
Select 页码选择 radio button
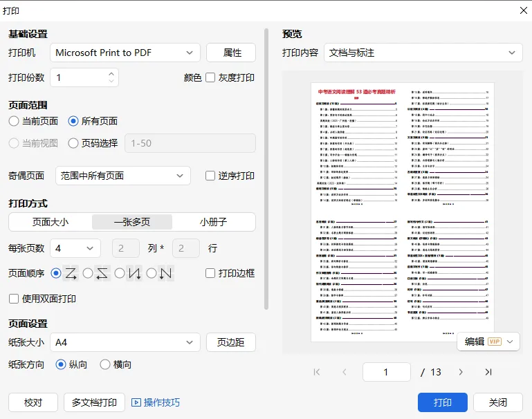pos(73,143)
